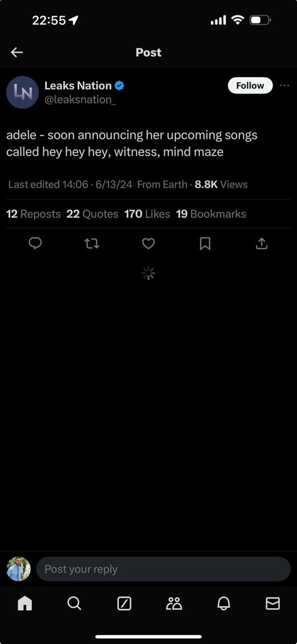View the 12 Reposts list
This screenshot has width=297, height=644.
(x=34, y=214)
